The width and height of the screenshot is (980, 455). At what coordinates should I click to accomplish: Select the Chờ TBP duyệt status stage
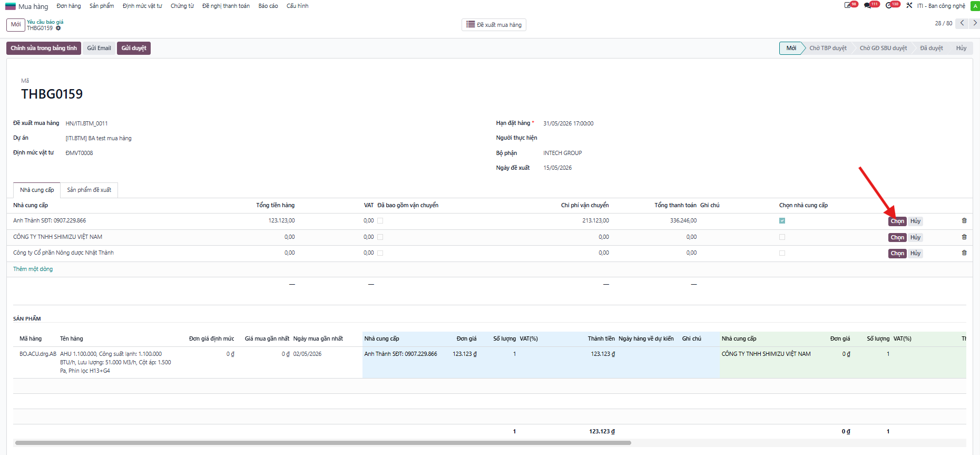[828, 48]
